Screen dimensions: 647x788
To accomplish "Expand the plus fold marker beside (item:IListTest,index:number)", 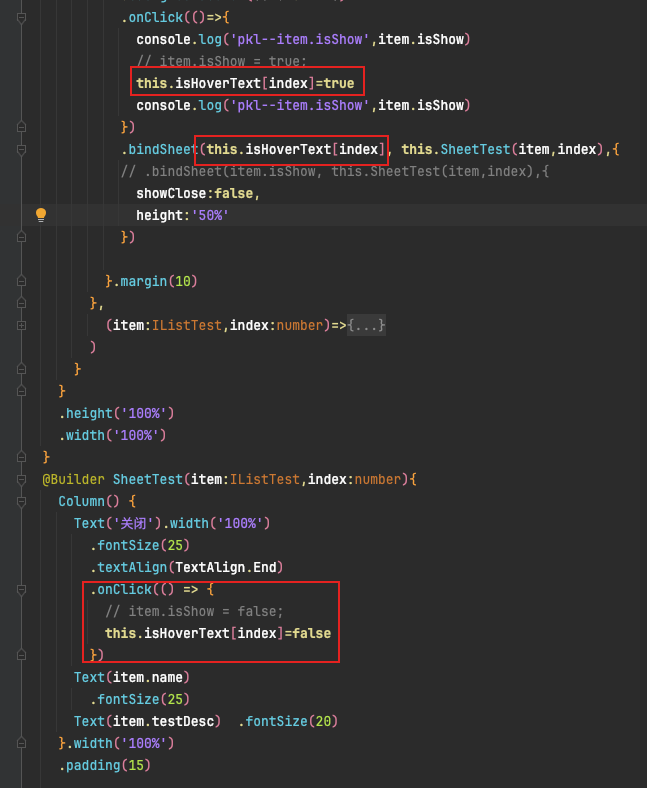I will coord(22,326).
